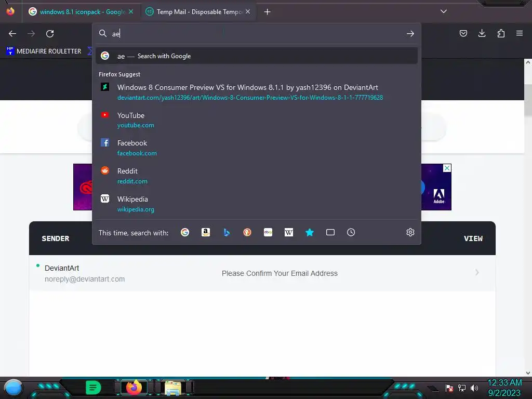Choose the Reddit suggestion

[x=257, y=176]
